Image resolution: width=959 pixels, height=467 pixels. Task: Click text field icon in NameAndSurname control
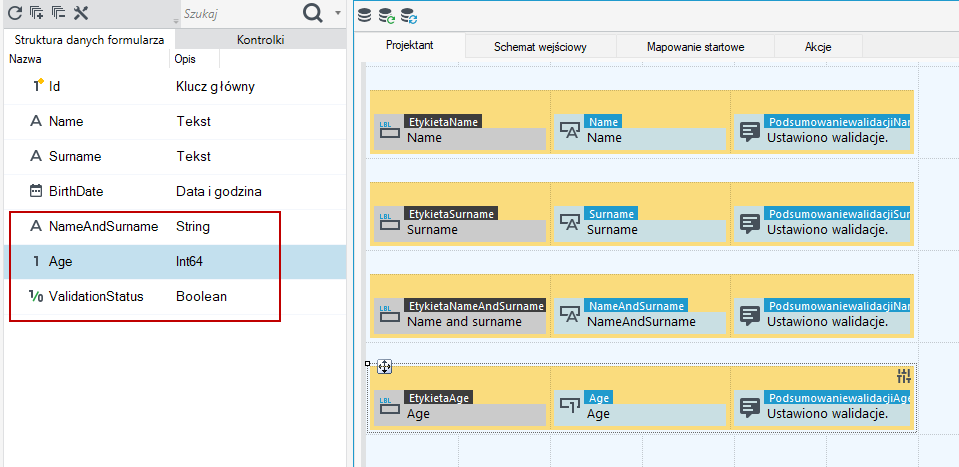(570, 315)
